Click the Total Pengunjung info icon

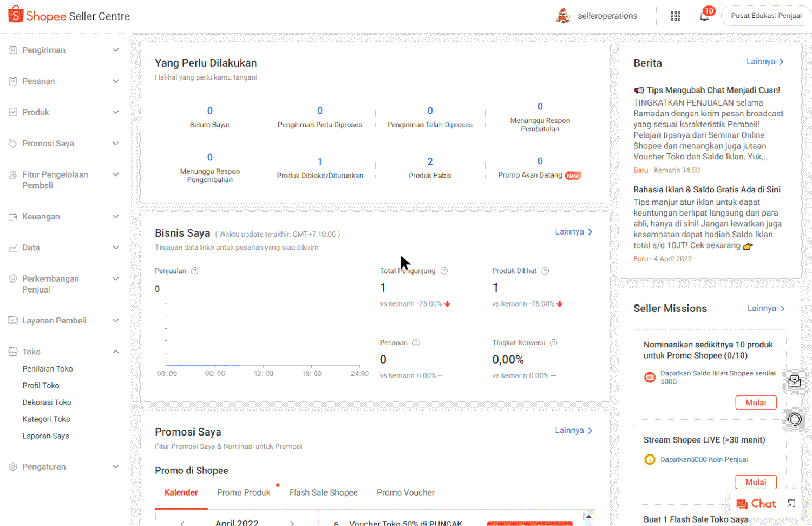click(444, 271)
